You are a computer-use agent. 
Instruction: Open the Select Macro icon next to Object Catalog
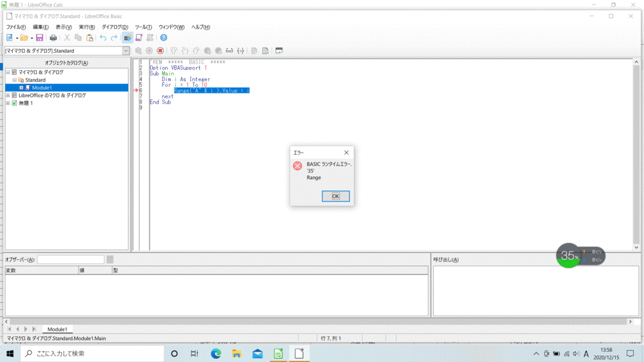tap(139, 38)
